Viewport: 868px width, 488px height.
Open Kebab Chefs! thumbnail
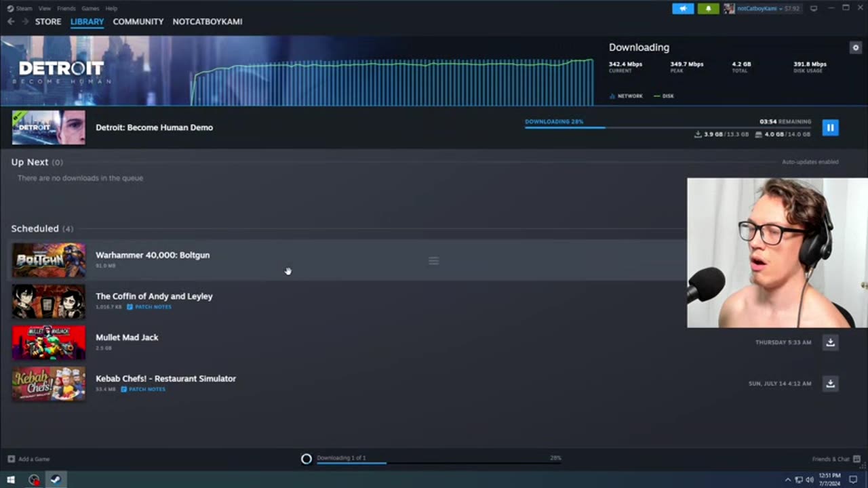[x=49, y=384]
